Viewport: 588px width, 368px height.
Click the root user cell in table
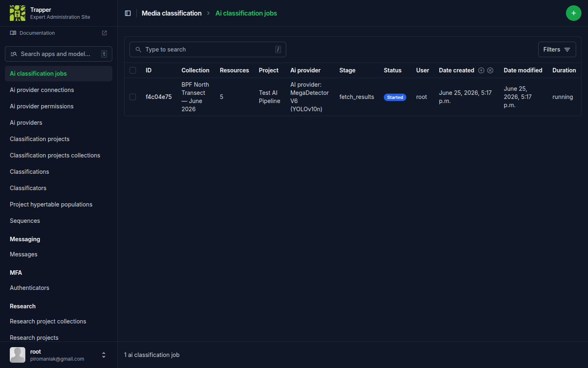point(421,97)
